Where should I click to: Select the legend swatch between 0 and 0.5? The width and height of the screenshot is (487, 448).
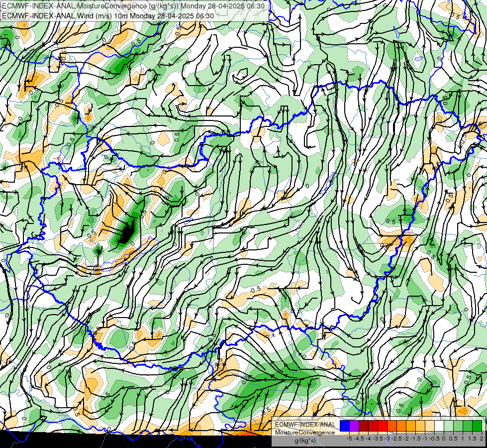click(449, 426)
